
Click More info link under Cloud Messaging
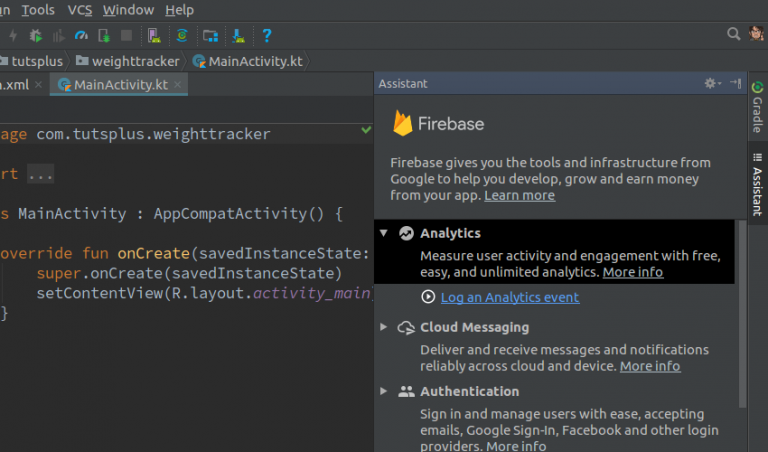(x=650, y=366)
